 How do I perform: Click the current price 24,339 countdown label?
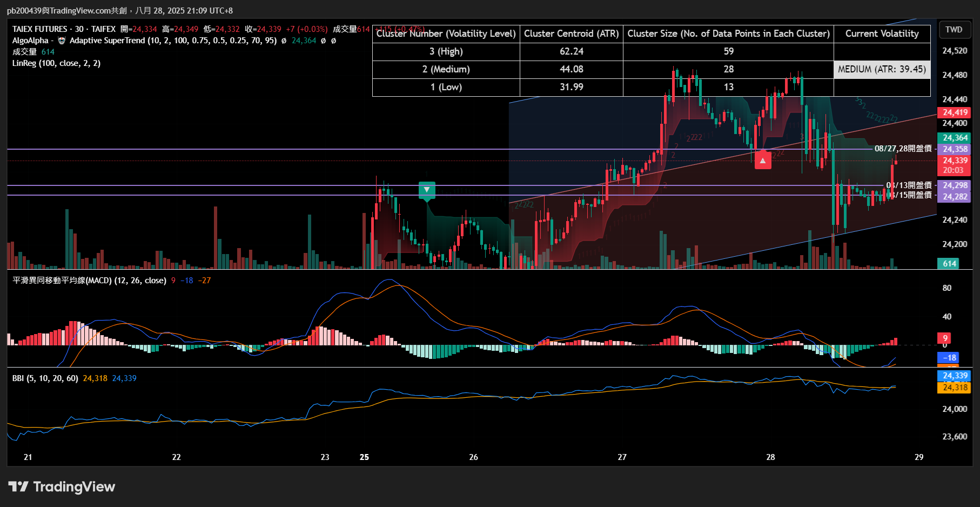[954, 165]
